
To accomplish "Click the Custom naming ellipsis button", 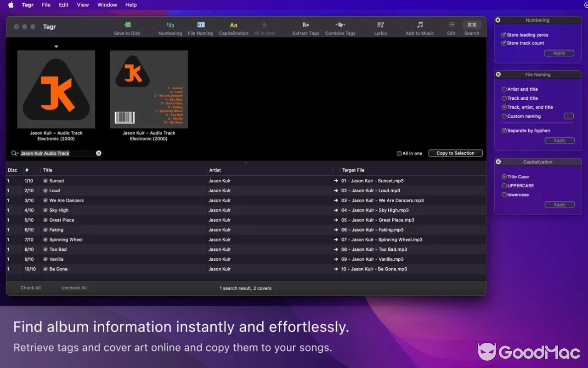I will 569,116.
